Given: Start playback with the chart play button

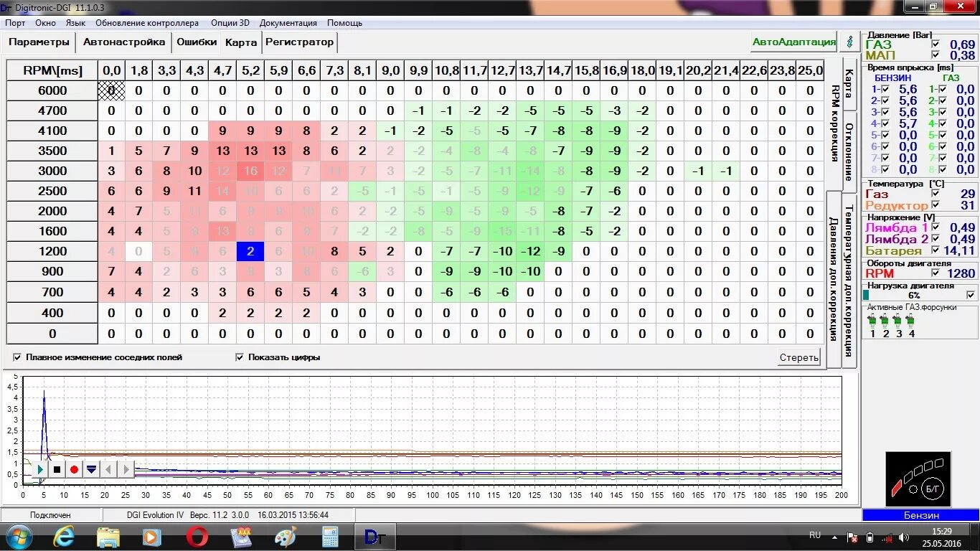Looking at the screenshot, I should [39, 469].
